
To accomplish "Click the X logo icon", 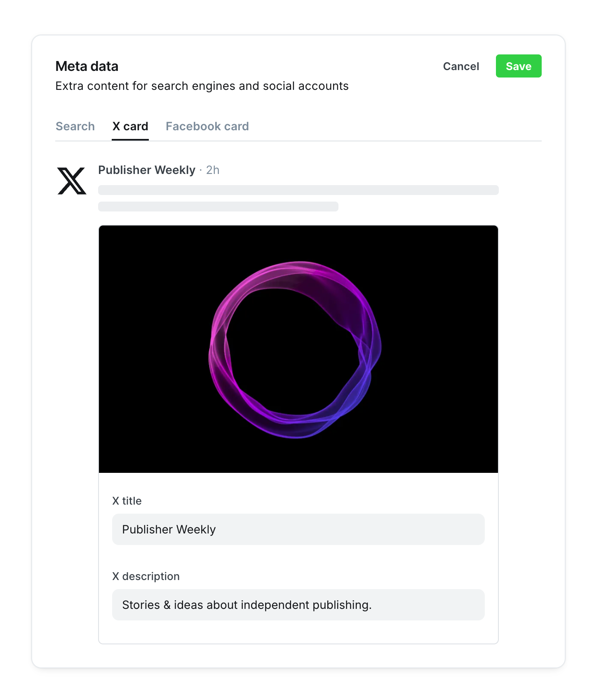I will pyautogui.click(x=72, y=181).
